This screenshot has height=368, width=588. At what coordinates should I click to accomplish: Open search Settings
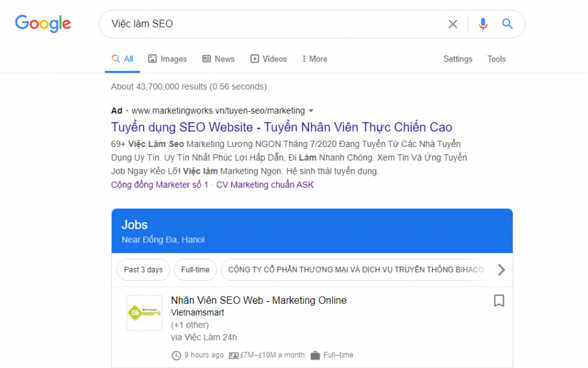458,59
